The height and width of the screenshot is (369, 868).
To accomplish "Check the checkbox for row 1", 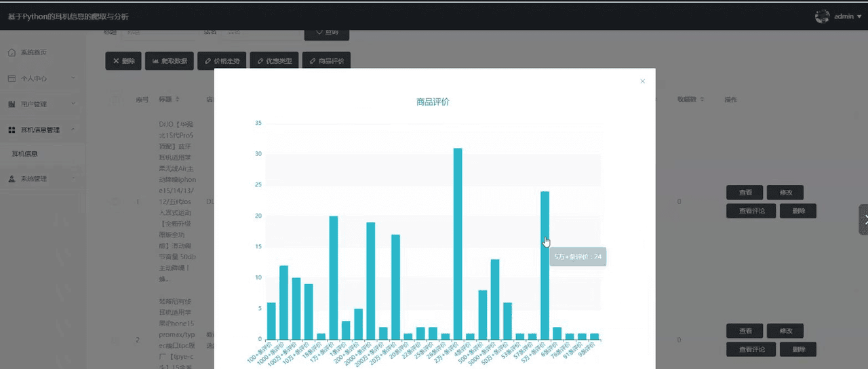I will click(116, 201).
